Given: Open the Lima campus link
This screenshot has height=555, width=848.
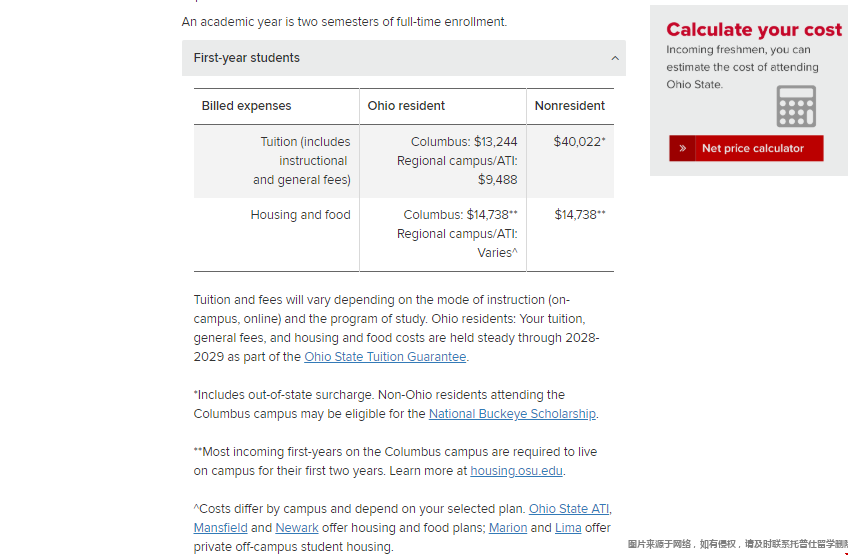Looking at the screenshot, I should pos(568,528).
